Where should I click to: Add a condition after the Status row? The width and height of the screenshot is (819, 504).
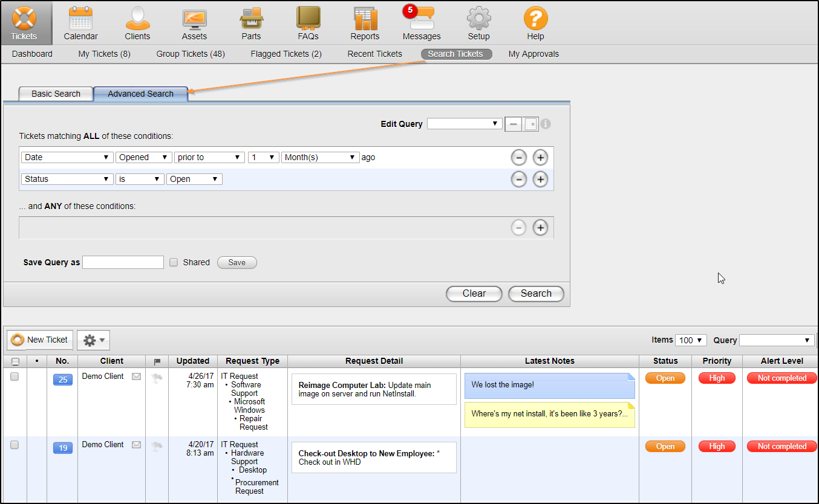coord(540,179)
